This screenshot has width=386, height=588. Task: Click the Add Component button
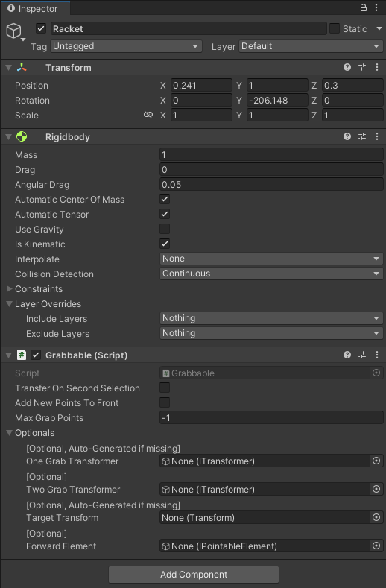pyautogui.click(x=194, y=574)
